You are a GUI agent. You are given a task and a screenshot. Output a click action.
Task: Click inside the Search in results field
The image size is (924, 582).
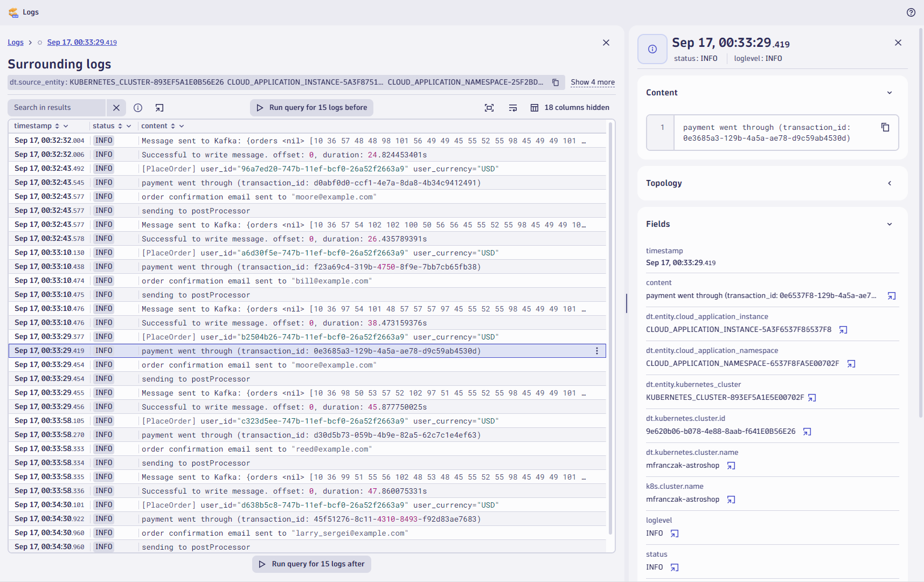[x=57, y=107]
